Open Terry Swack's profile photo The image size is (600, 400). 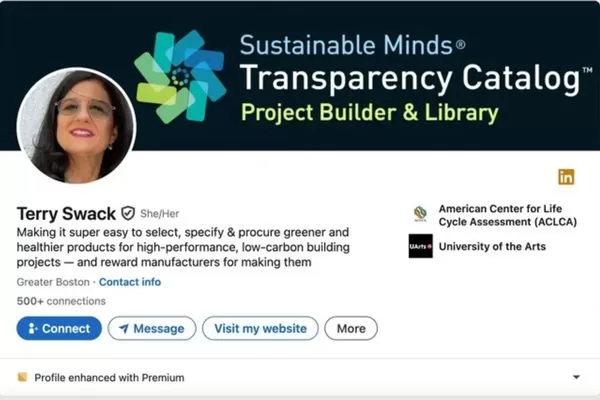(x=76, y=124)
